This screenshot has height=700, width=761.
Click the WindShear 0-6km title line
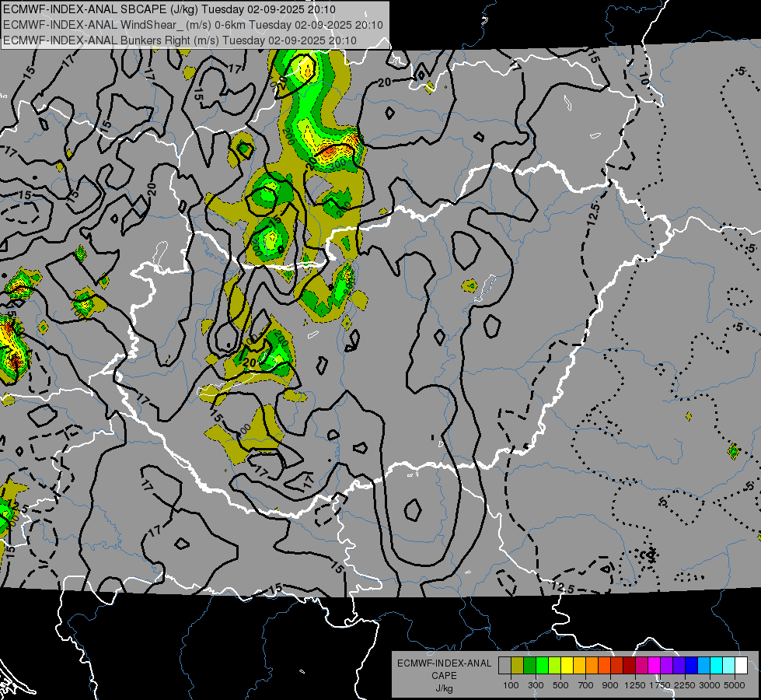(x=193, y=25)
